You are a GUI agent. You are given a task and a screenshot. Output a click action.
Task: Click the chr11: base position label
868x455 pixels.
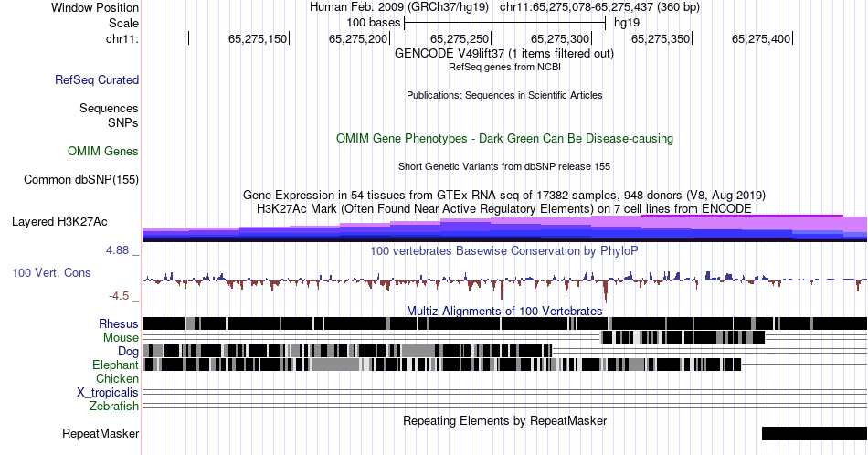tap(122, 38)
